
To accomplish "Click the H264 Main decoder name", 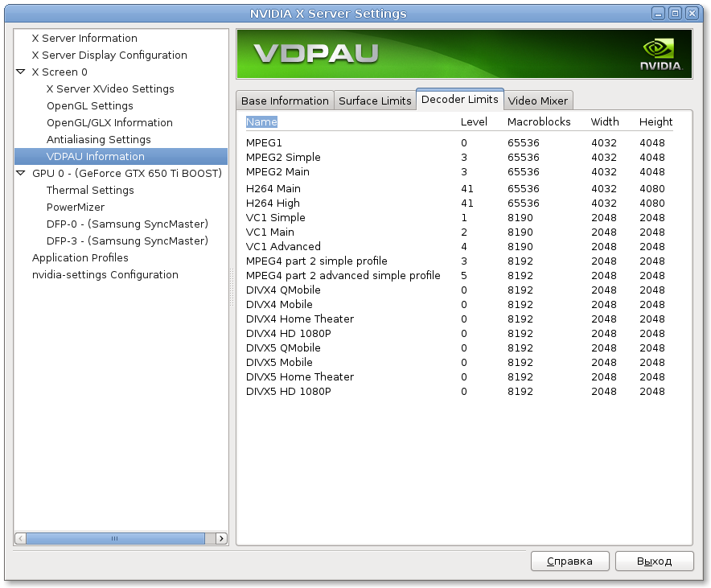I will pyautogui.click(x=273, y=188).
